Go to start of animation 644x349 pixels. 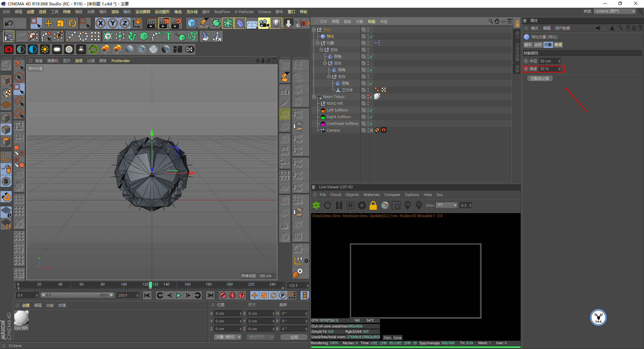147,295
